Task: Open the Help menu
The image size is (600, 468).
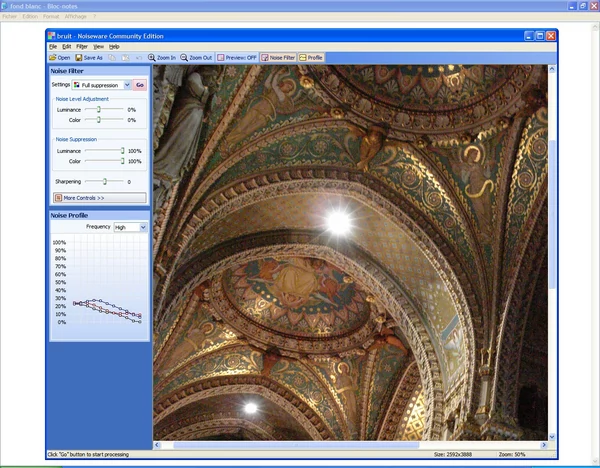Action: pos(114,47)
